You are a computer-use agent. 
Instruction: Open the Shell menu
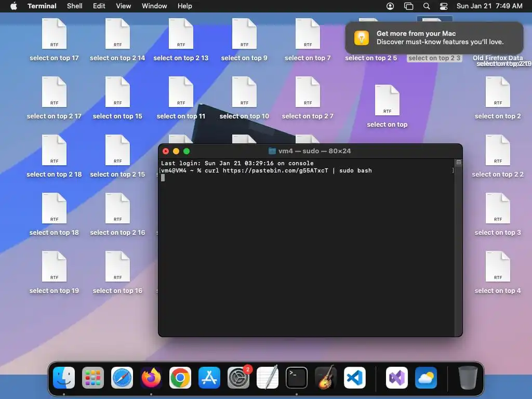[75, 6]
